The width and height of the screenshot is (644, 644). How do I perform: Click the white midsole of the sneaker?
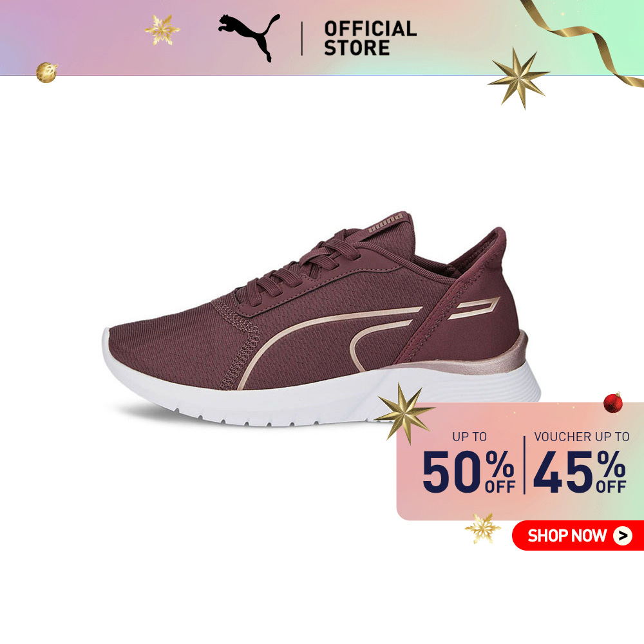pos(321,396)
